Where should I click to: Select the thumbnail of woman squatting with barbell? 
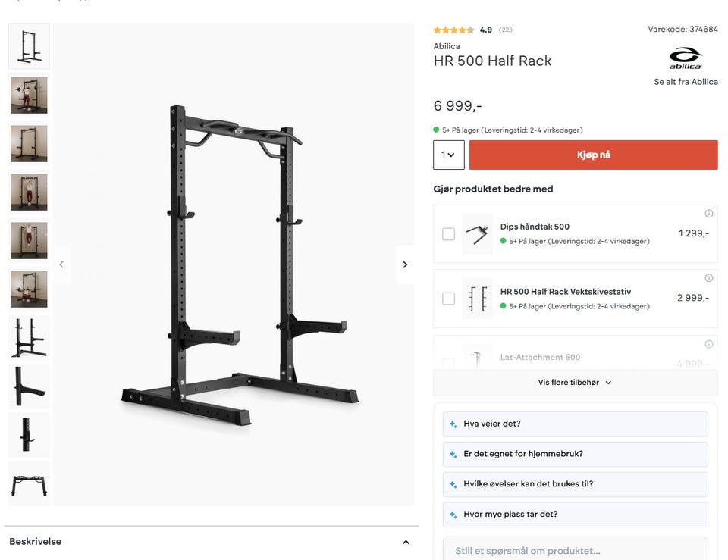tap(29, 289)
